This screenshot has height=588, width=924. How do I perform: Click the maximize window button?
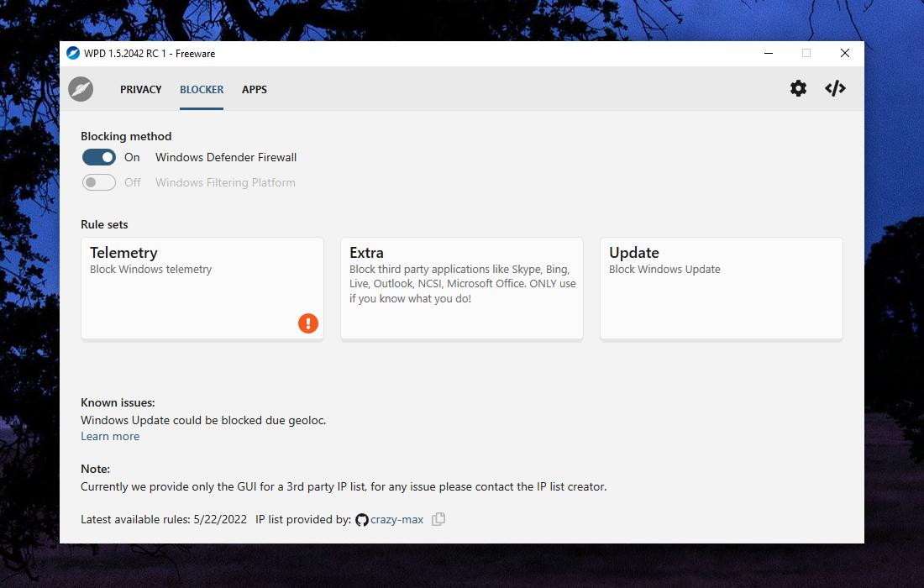(806, 54)
